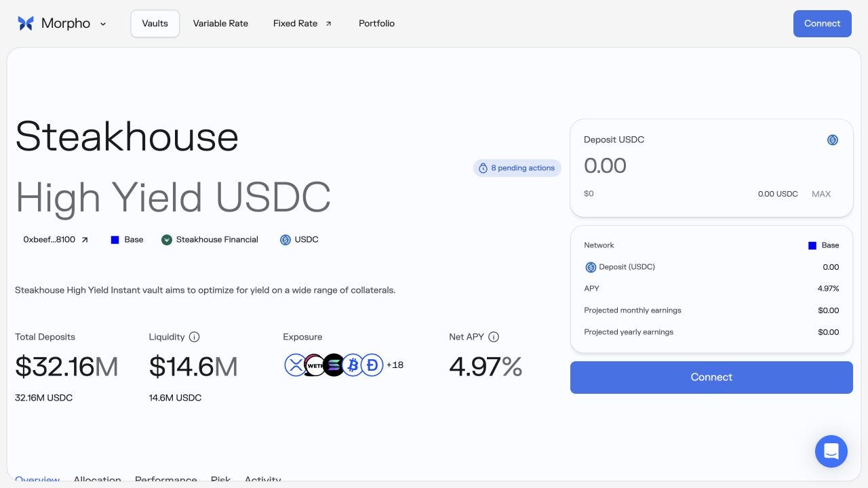Show Liquidity info tooltip icon
Screen dimensions: 868x488
pos(195,337)
